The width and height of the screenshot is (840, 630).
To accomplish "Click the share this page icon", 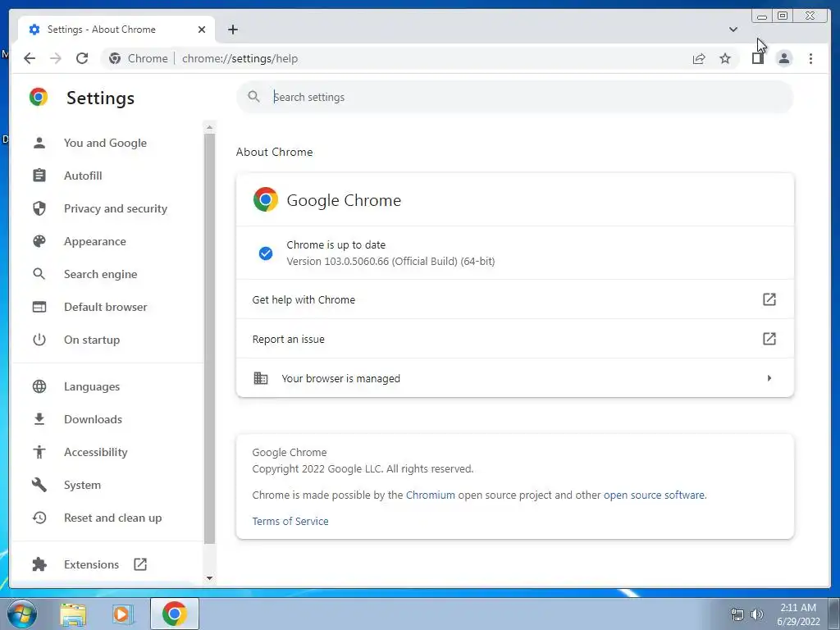I will [x=699, y=58].
